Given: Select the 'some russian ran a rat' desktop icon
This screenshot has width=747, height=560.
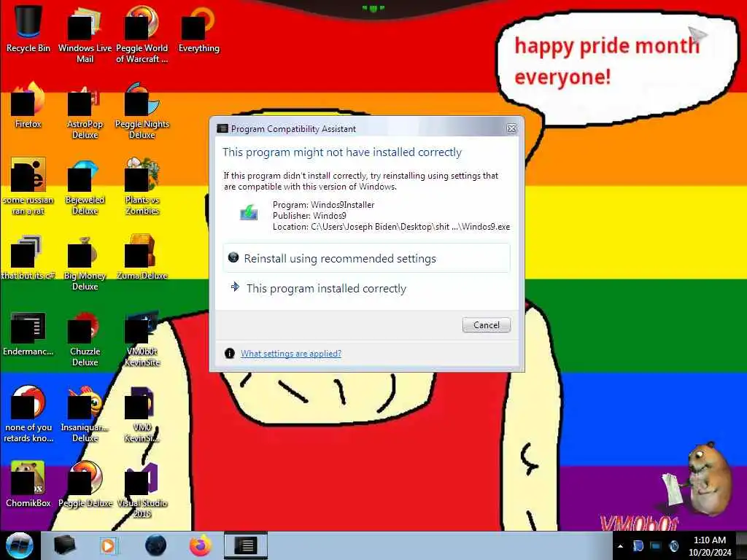Looking at the screenshot, I should point(28,186).
